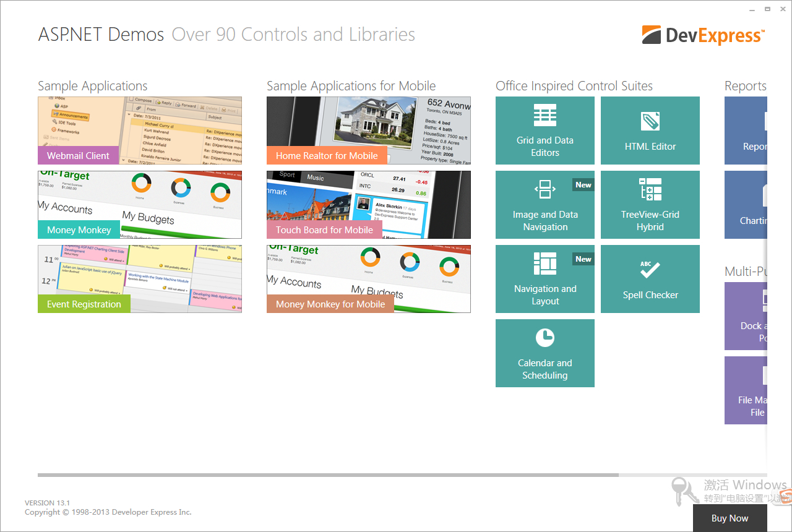The height and width of the screenshot is (532, 792).
Task: Open the Navigation and Layout tile icon
Action: [x=545, y=264]
